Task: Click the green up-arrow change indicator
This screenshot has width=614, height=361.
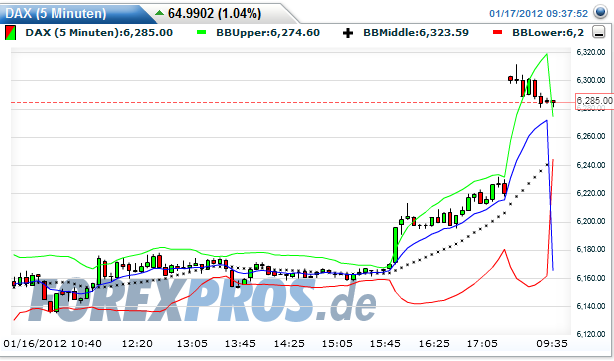Action: (x=159, y=13)
